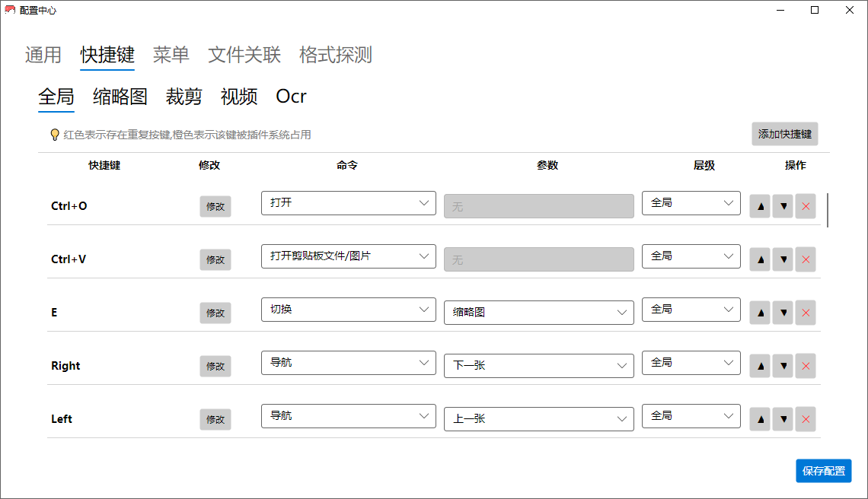Screen dimensions: 868x499
Task: Move the Left shortcut row down
Action: 783,419
